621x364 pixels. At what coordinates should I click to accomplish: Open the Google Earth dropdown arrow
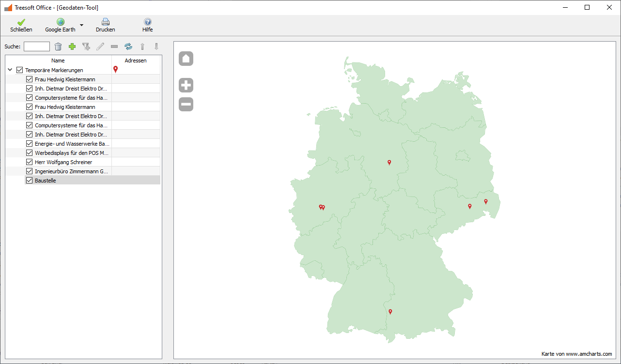pyautogui.click(x=81, y=25)
